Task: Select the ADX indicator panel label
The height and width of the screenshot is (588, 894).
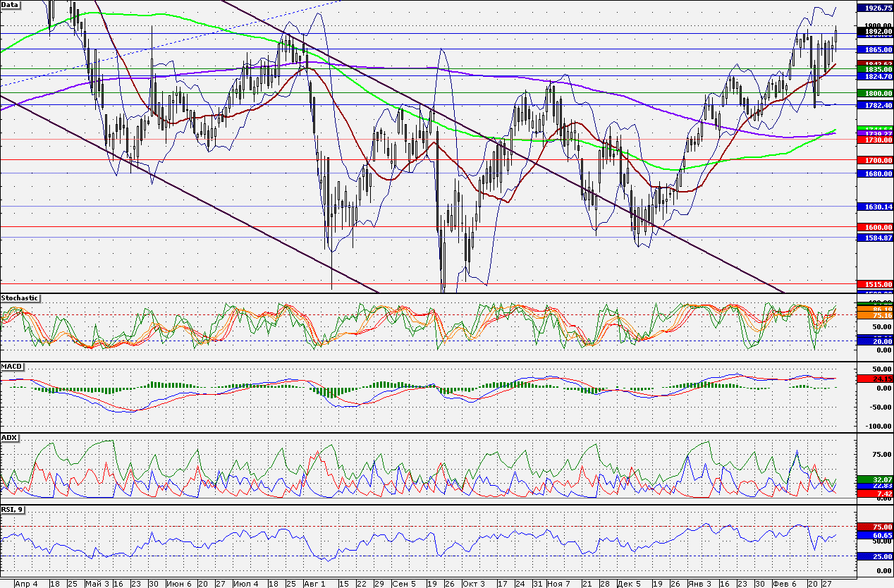Action: tap(9, 438)
